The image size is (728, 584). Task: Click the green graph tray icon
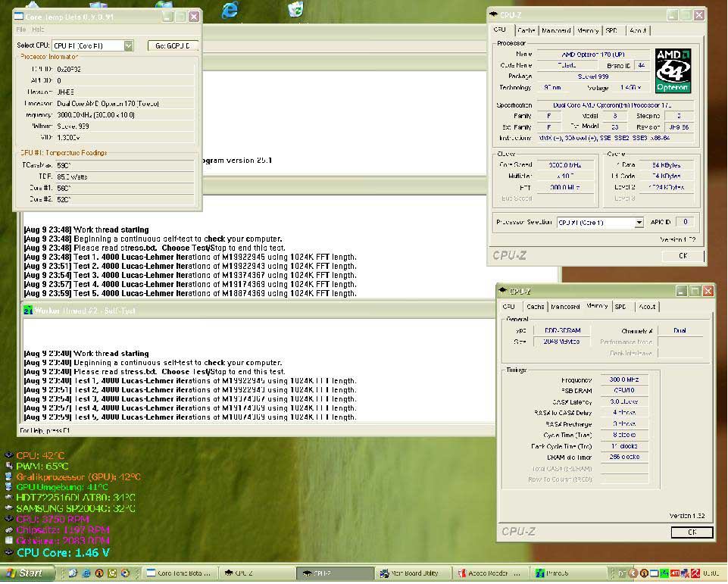[664, 573]
